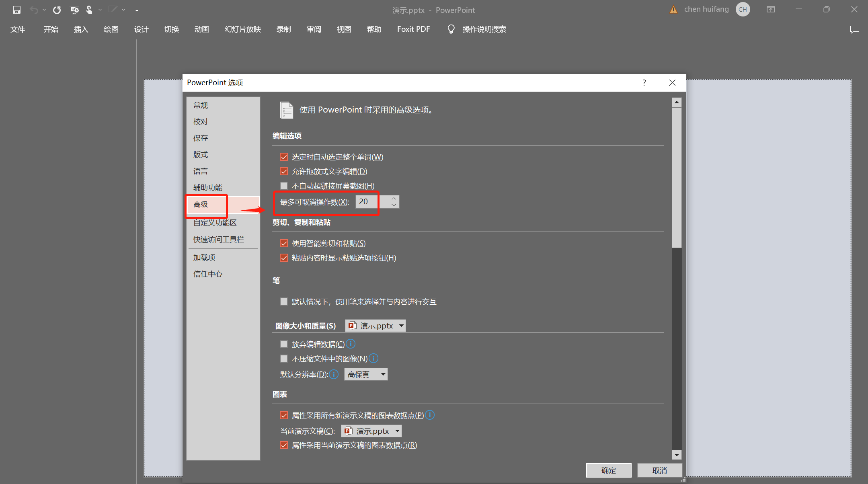
Task: Select 高级 in options sidebar
Action: coord(223,204)
